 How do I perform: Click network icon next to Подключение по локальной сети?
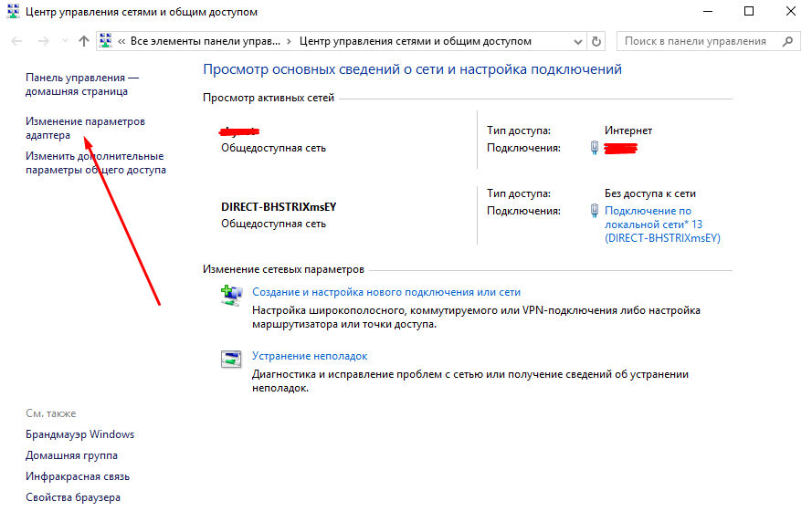(x=594, y=211)
